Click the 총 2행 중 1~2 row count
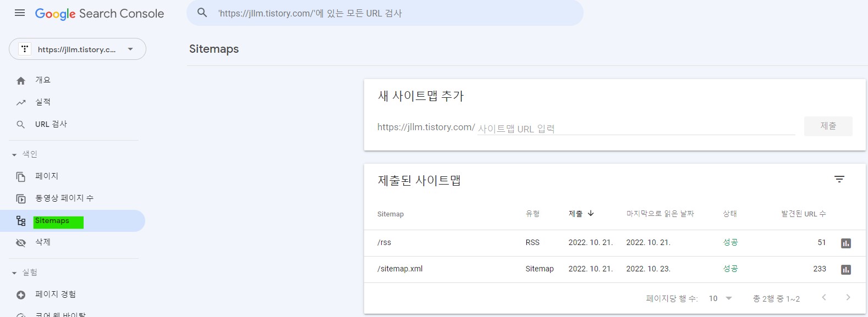The height and width of the screenshot is (317, 868). pos(776,298)
